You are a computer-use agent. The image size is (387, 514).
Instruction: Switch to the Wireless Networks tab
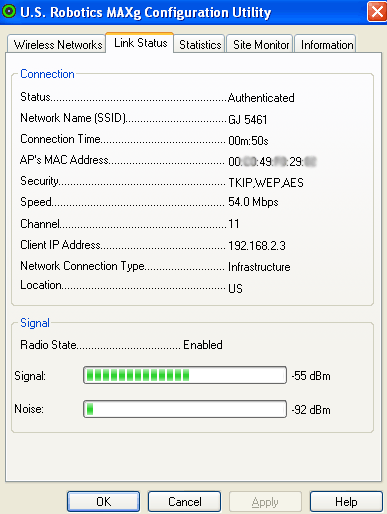57,44
